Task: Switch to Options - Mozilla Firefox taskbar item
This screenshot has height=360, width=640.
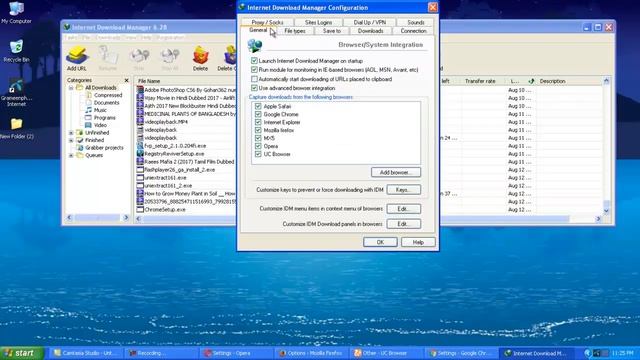Action: point(311,353)
